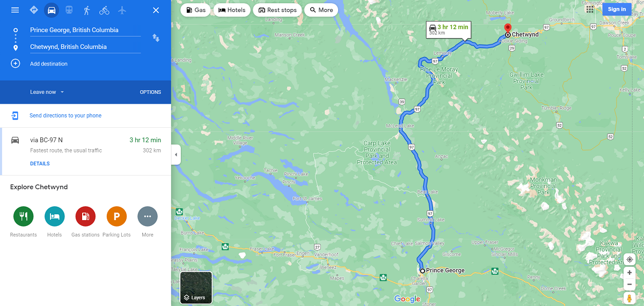Open the main hamburger menu
Image resolution: width=644 pixels, height=306 pixels.
coord(15,10)
